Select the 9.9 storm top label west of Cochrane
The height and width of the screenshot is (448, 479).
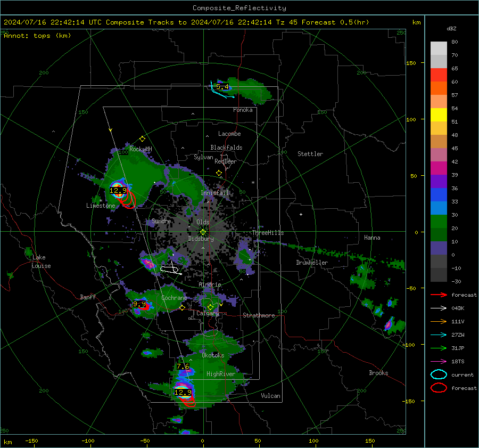[x=139, y=304]
